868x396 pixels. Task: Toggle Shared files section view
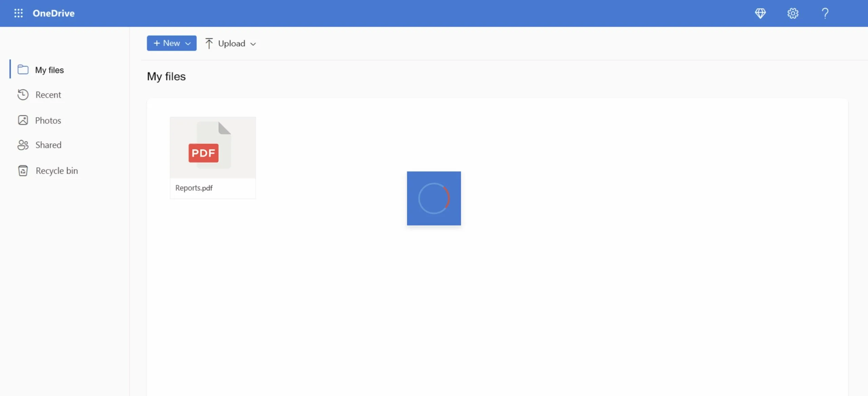(x=48, y=144)
